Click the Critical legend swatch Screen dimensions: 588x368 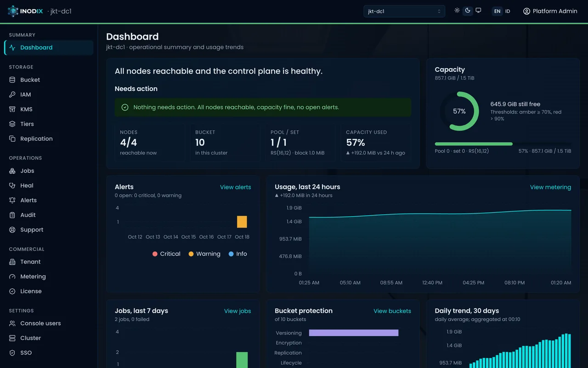pos(155,254)
